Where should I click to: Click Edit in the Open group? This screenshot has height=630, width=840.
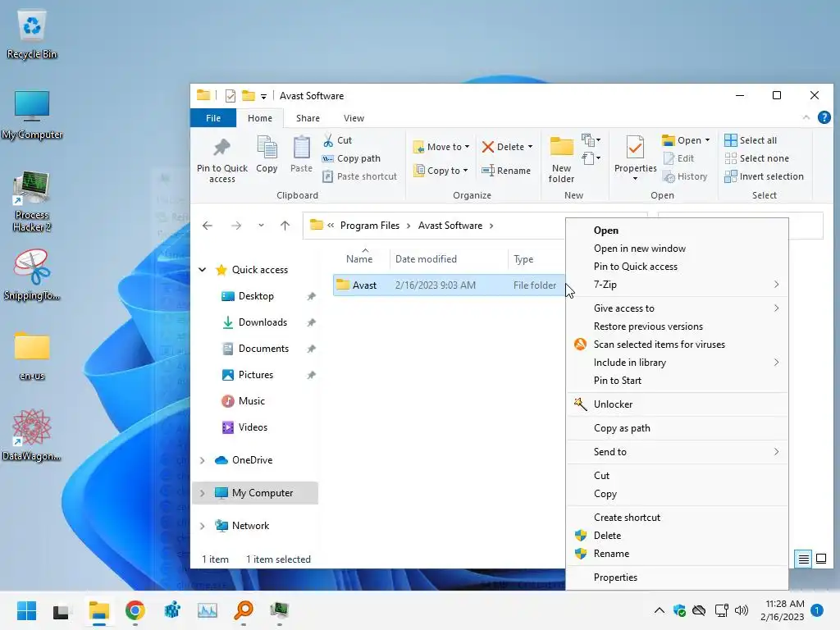[678, 158]
